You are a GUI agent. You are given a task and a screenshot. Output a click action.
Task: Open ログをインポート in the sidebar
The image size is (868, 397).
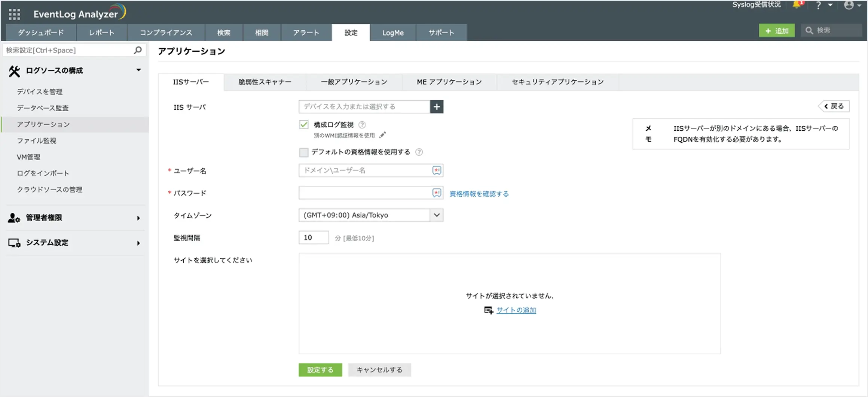[x=43, y=173]
